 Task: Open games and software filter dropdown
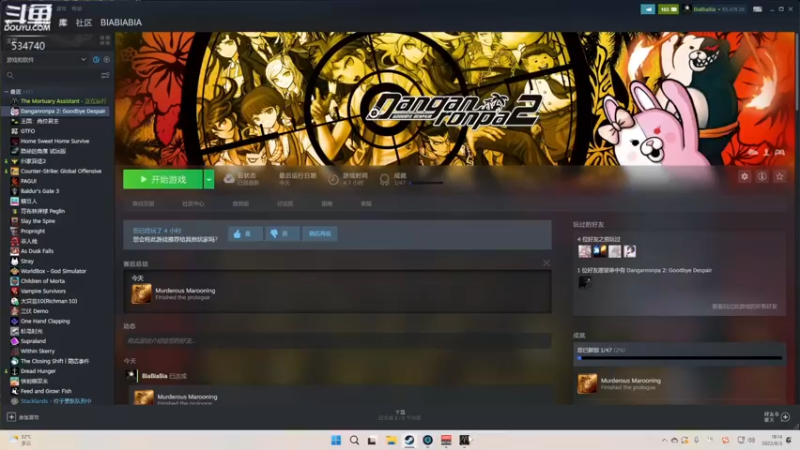46,60
